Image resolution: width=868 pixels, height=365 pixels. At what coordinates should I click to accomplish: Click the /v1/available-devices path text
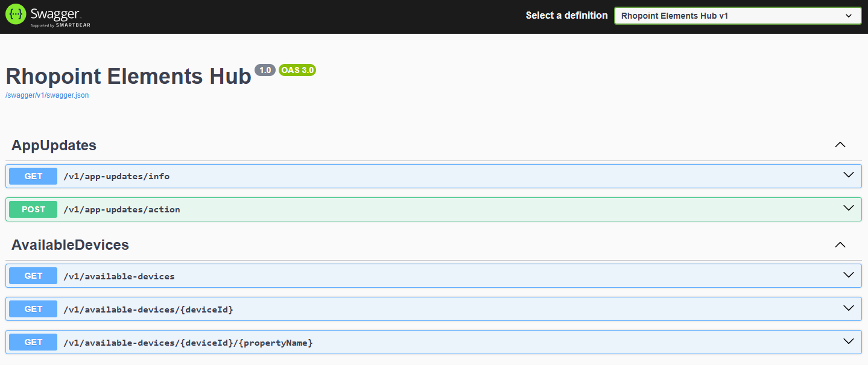pos(119,276)
